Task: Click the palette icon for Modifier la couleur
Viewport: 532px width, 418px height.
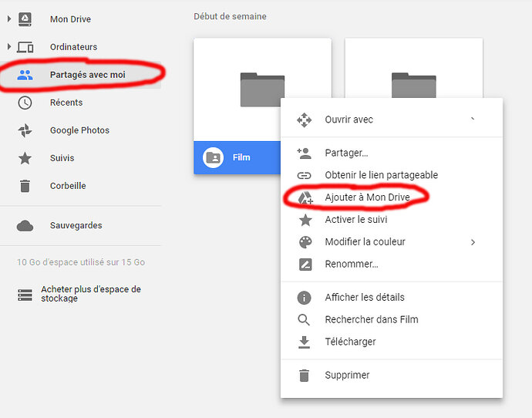Action: click(x=305, y=242)
